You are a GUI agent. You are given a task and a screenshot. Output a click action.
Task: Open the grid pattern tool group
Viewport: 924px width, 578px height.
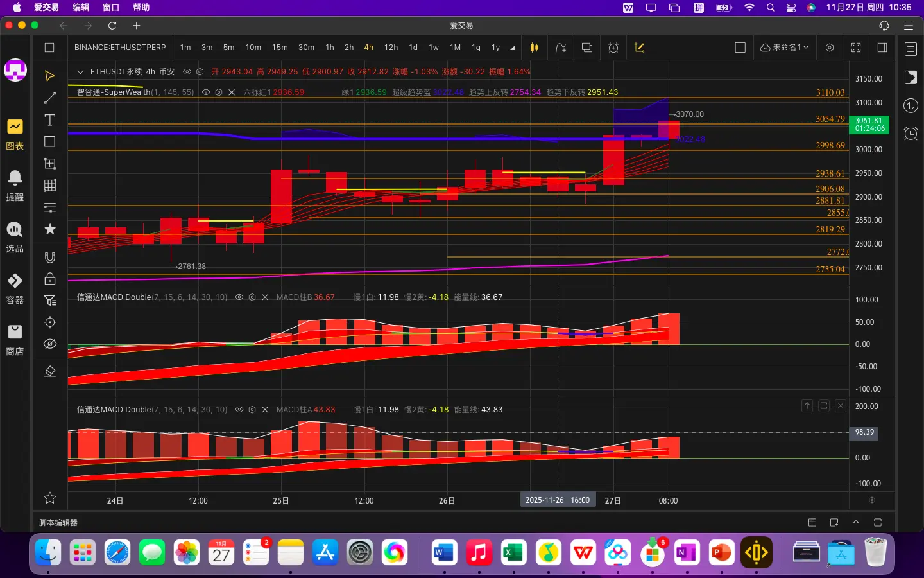50,186
